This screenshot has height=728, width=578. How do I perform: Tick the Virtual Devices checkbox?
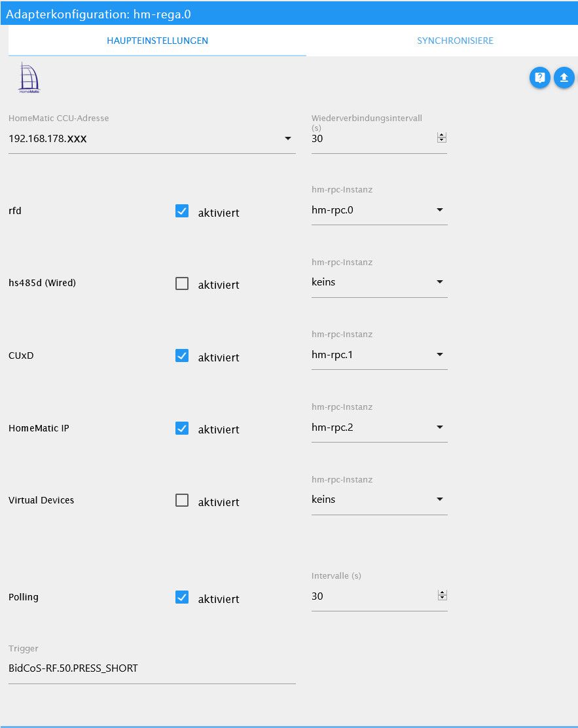182,500
